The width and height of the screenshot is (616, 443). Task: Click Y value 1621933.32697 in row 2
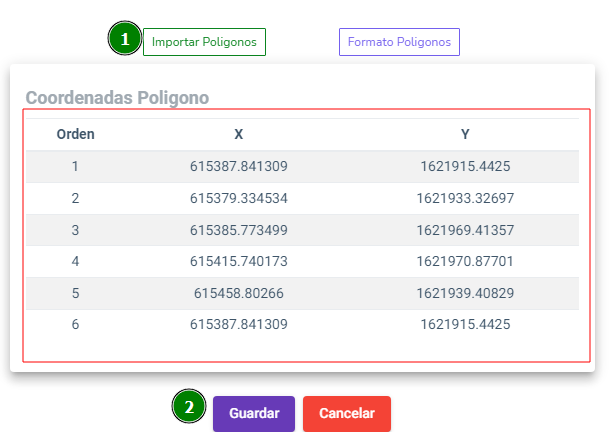[x=465, y=198]
